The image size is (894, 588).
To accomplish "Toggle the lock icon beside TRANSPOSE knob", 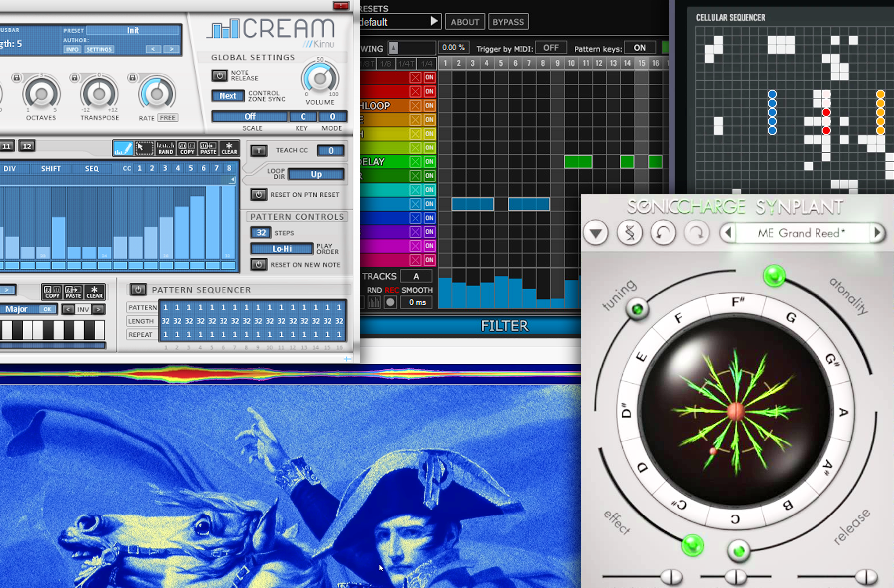I will click(74, 78).
